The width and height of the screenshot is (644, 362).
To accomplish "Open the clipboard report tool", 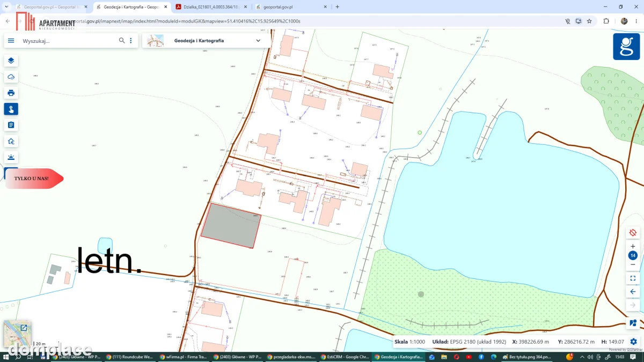I will (11, 125).
